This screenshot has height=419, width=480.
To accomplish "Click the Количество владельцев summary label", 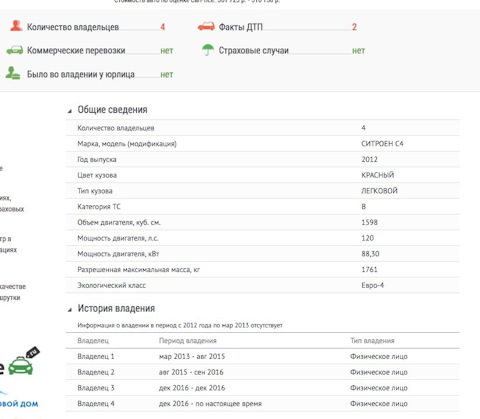I will click(73, 27).
